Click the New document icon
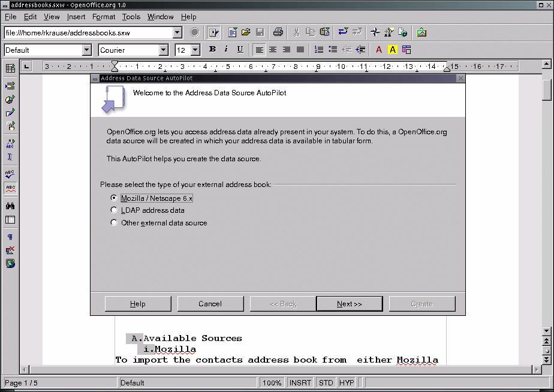The image size is (554, 392). pyautogui.click(x=232, y=32)
